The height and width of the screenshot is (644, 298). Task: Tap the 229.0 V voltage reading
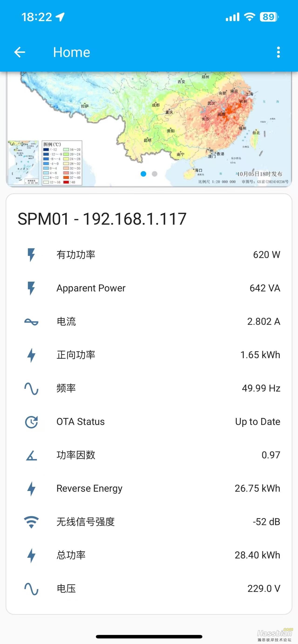(264, 589)
